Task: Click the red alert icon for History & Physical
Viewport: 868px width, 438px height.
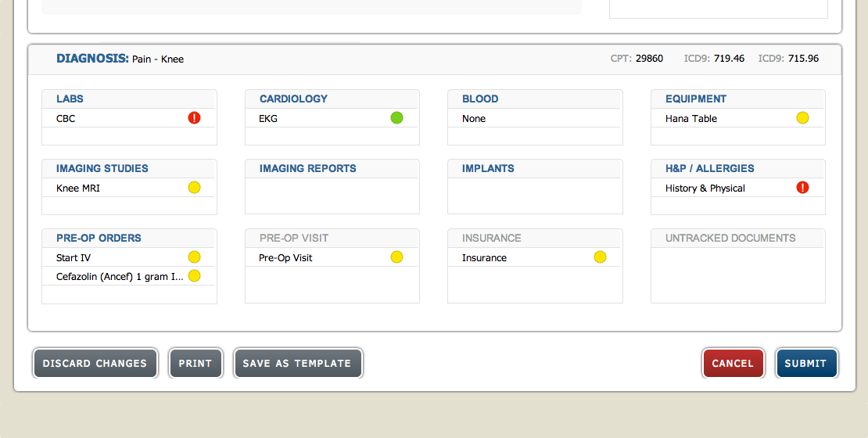Action: (802, 188)
